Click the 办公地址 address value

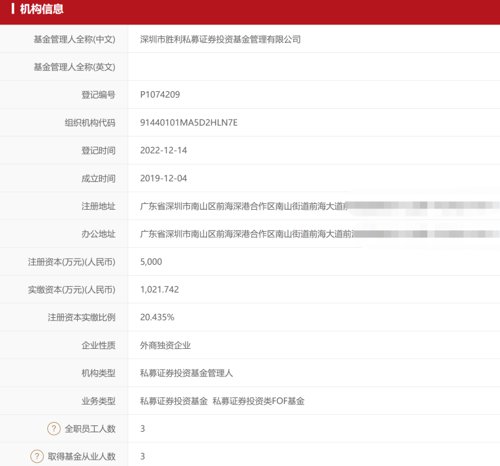(319, 234)
